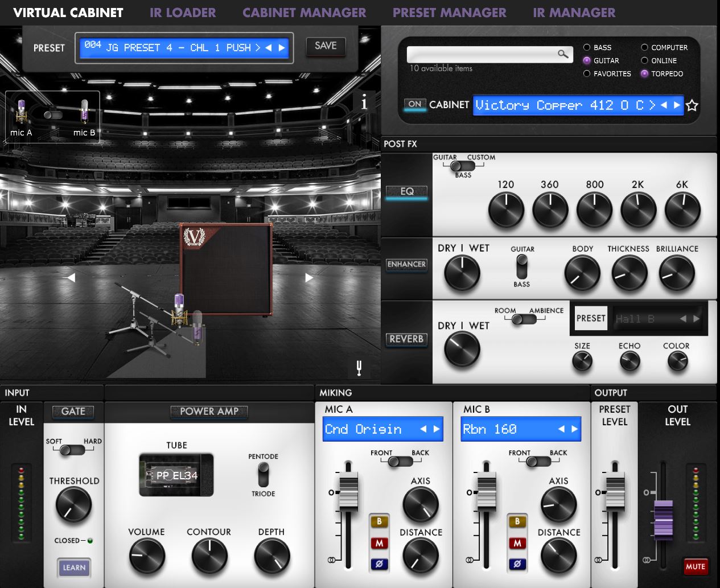
Task: Select the BASS filter radio button
Action: coord(587,47)
